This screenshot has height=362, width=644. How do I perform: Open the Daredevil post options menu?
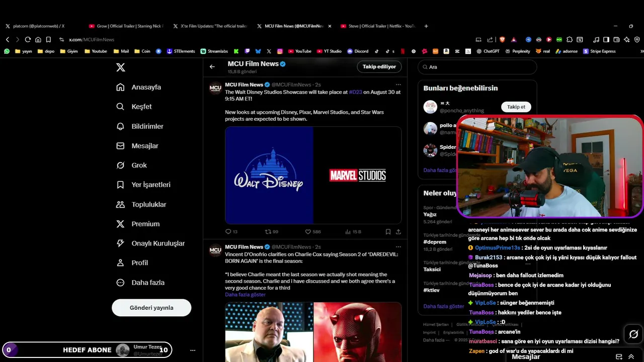[x=398, y=247]
